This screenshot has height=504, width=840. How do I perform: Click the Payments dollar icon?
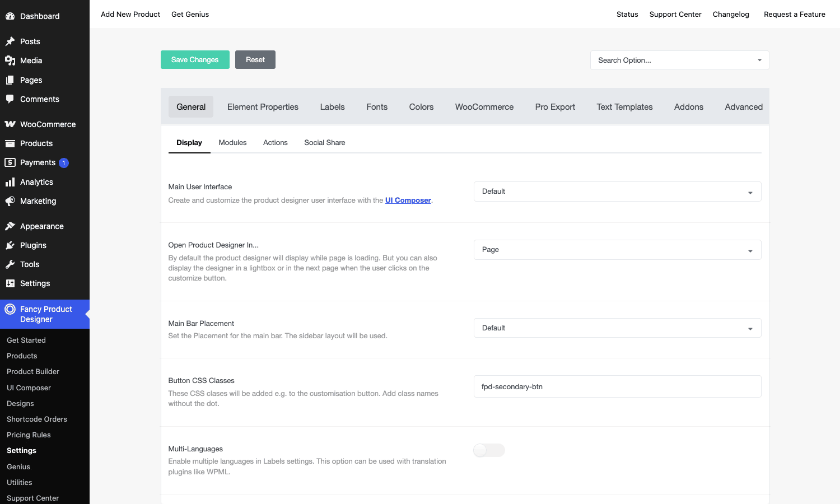10,162
